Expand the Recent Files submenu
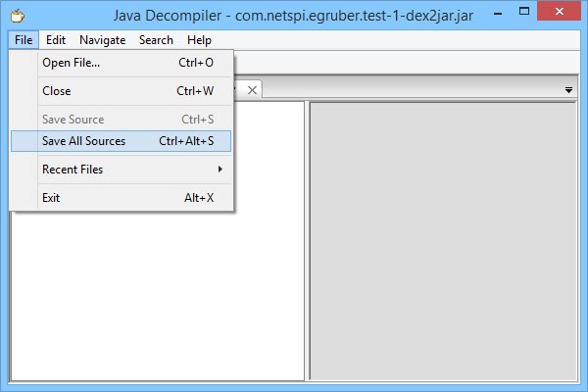The width and height of the screenshot is (588, 392). click(73, 170)
